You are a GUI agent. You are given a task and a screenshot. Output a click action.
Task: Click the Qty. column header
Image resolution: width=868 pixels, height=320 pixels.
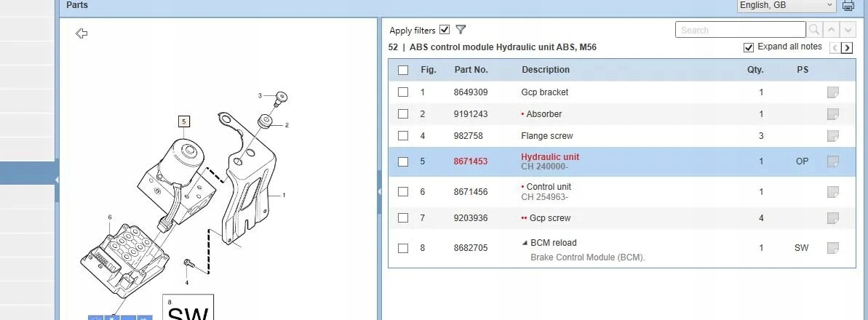point(755,70)
